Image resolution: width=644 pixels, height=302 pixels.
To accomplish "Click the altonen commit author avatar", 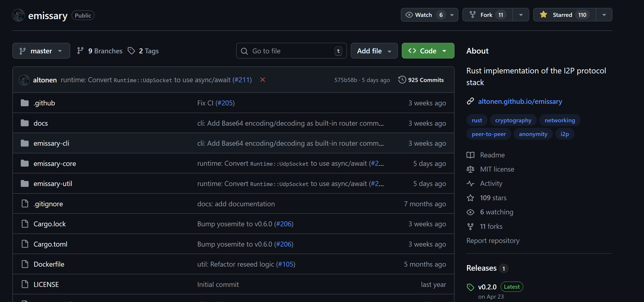I will point(24,80).
